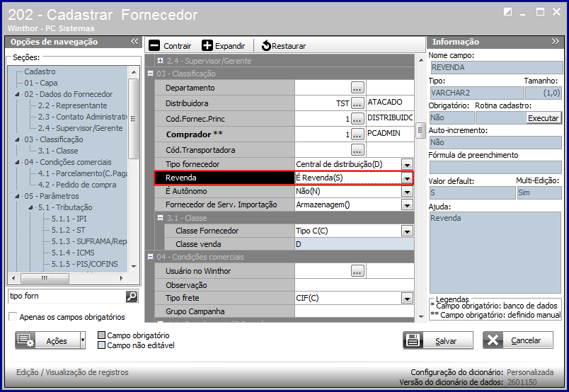Click the form vertical scrollbar thumb

pos(420,130)
